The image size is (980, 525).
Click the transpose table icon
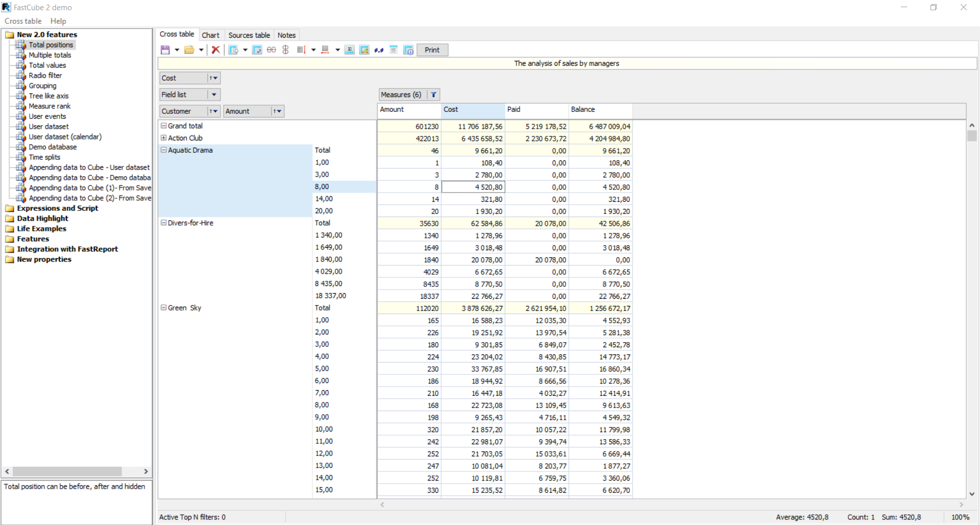257,50
